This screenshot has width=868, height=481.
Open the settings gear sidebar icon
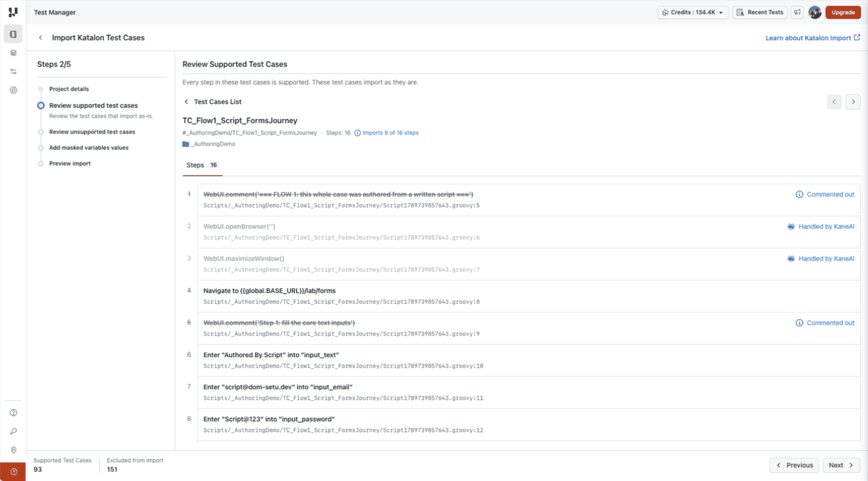(x=13, y=90)
